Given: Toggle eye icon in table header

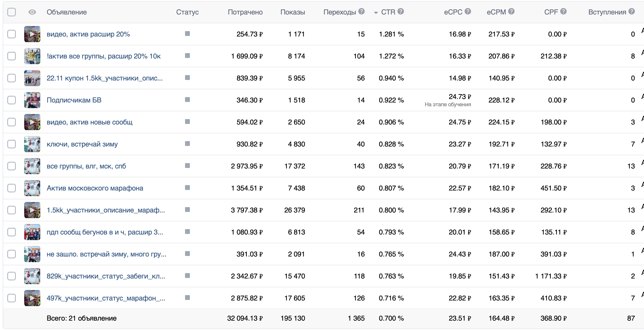Looking at the screenshot, I should (32, 12).
